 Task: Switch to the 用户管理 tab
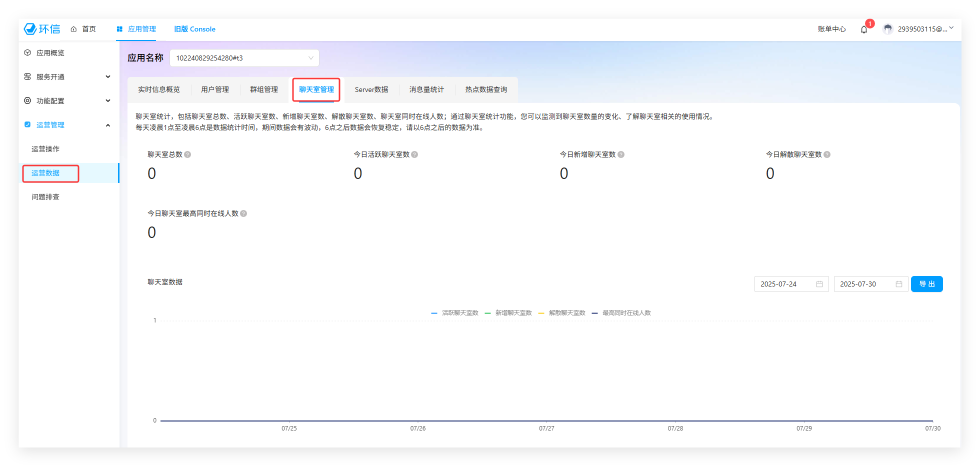point(215,89)
